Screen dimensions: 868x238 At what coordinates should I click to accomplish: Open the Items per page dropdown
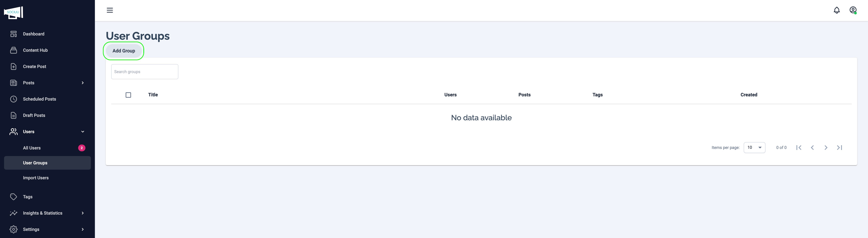click(x=754, y=148)
